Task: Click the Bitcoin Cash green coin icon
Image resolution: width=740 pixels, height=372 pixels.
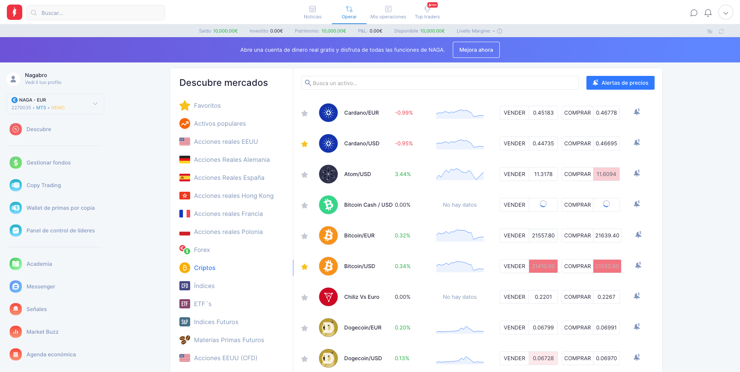Action: (328, 205)
